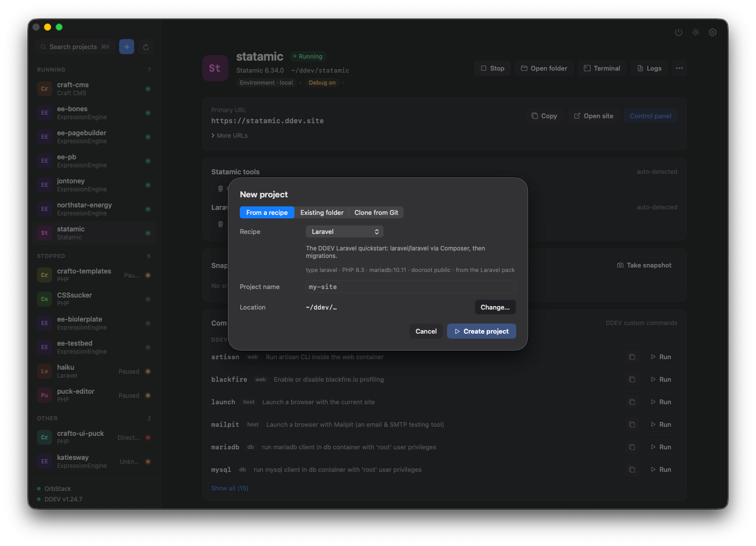This screenshot has width=756, height=546.
Task: Open the Statamic Control panel
Action: click(650, 116)
